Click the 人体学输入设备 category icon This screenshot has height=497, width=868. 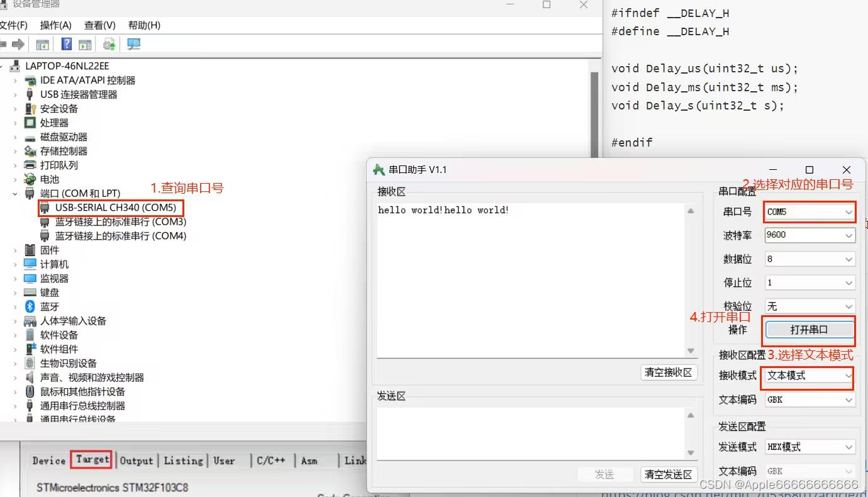30,321
